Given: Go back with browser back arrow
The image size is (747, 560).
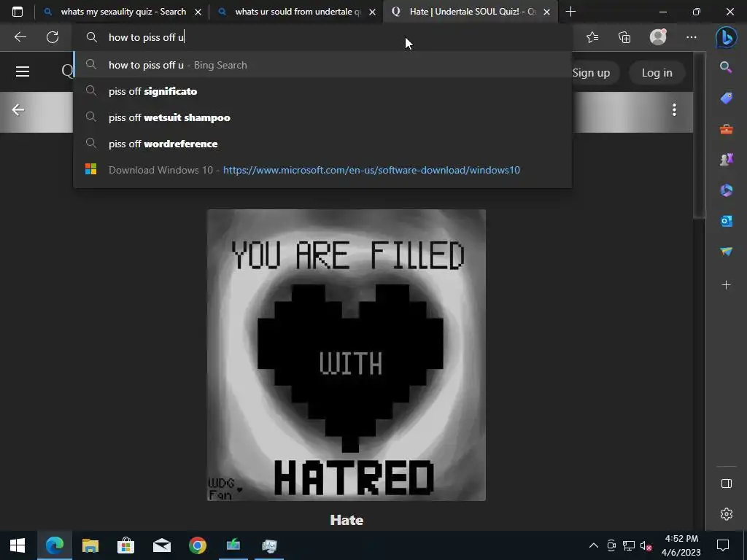Looking at the screenshot, I should click(x=20, y=37).
